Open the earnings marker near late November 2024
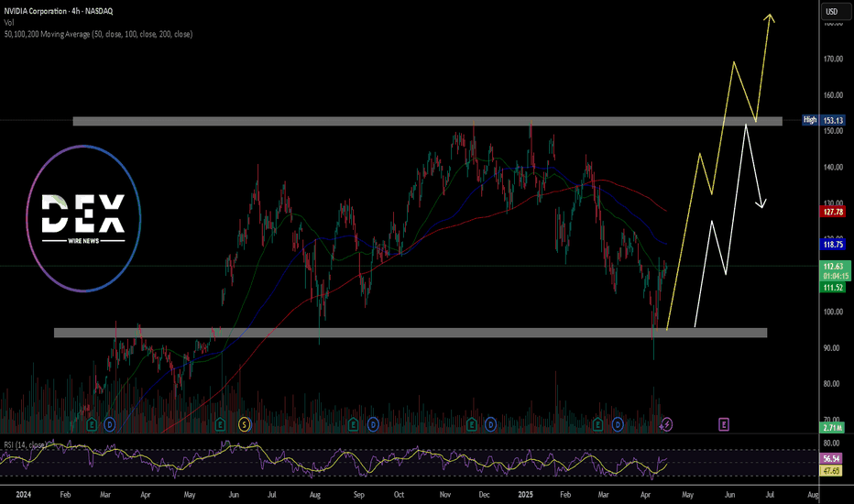This screenshot has height=504, width=854. click(472, 424)
